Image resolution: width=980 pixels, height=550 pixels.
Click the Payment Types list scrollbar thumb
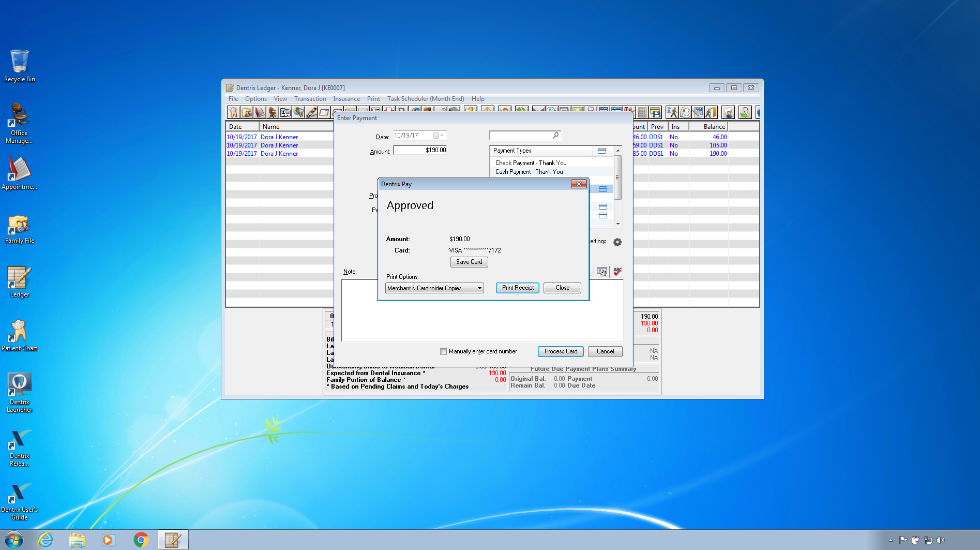[x=617, y=177]
